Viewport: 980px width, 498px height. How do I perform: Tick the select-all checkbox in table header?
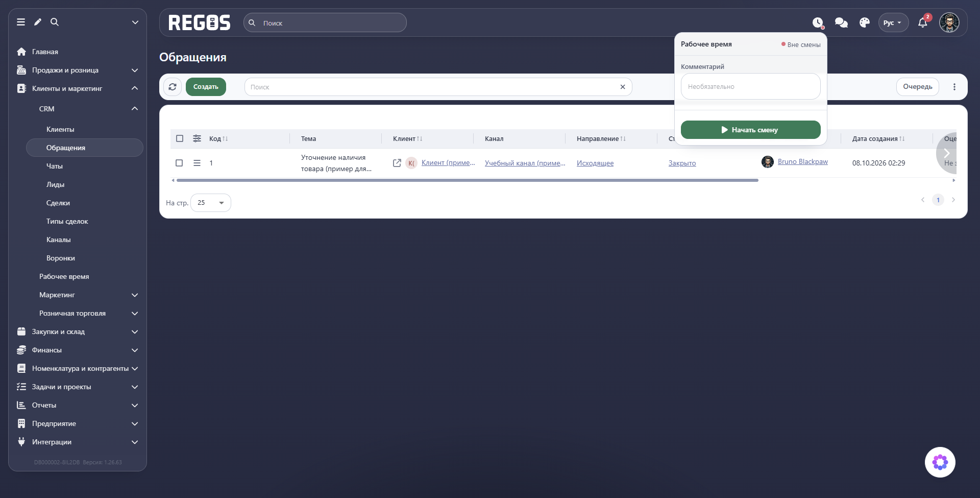click(x=180, y=138)
